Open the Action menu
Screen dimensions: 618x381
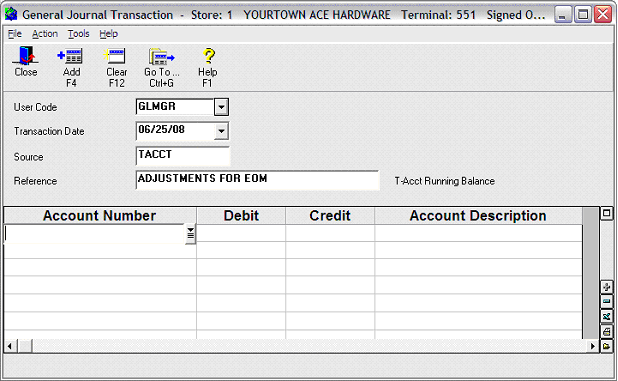pyautogui.click(x=45, y=34)
